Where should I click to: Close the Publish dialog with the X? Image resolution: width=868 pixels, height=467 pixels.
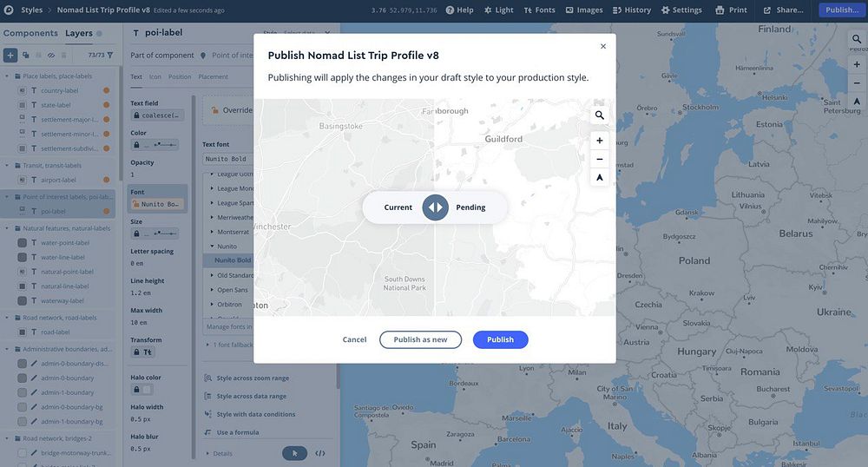click(603, 47)
